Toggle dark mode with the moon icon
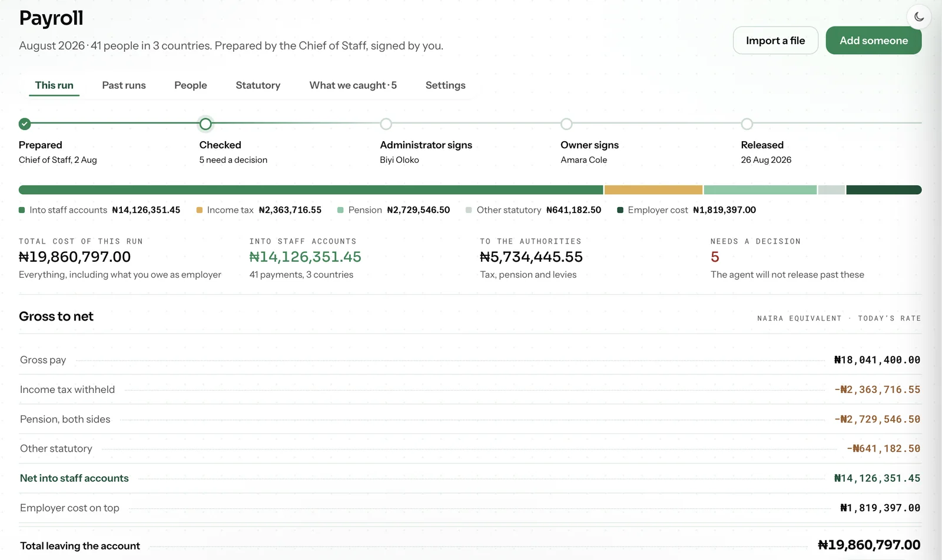942x560 pixels. [x=919, y=17]
